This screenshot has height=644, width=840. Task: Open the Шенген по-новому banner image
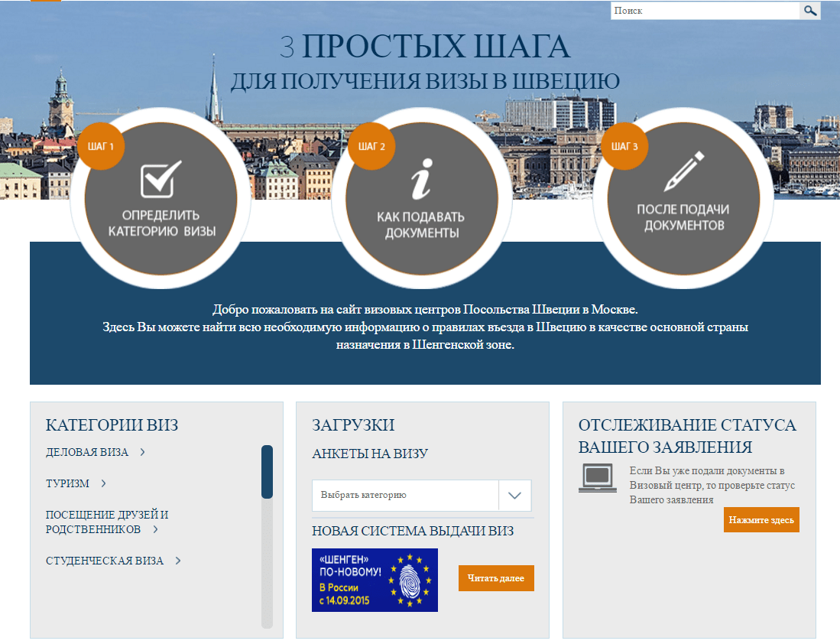point(375,580)
